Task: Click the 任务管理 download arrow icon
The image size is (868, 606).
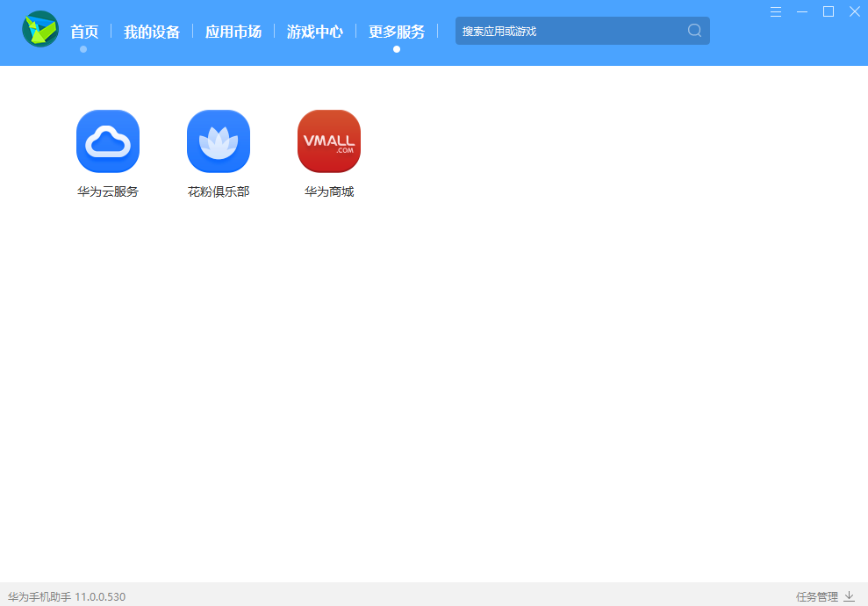Action: [850, 596]
